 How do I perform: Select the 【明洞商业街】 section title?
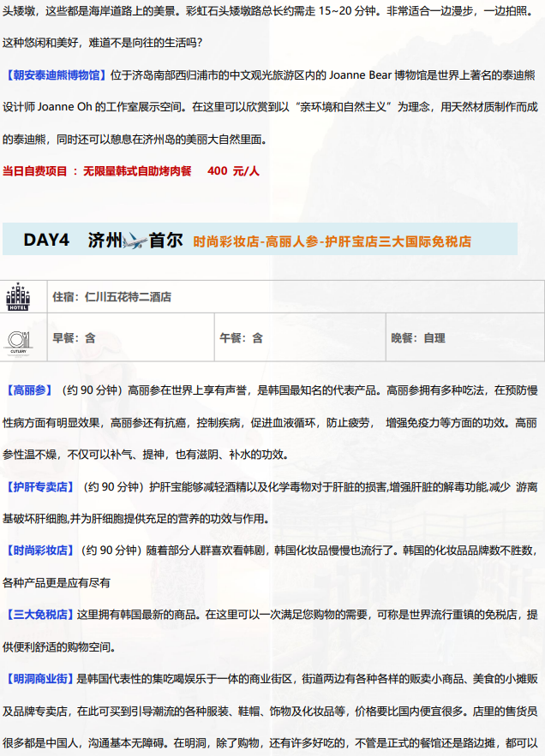click(x=40, y=679)
